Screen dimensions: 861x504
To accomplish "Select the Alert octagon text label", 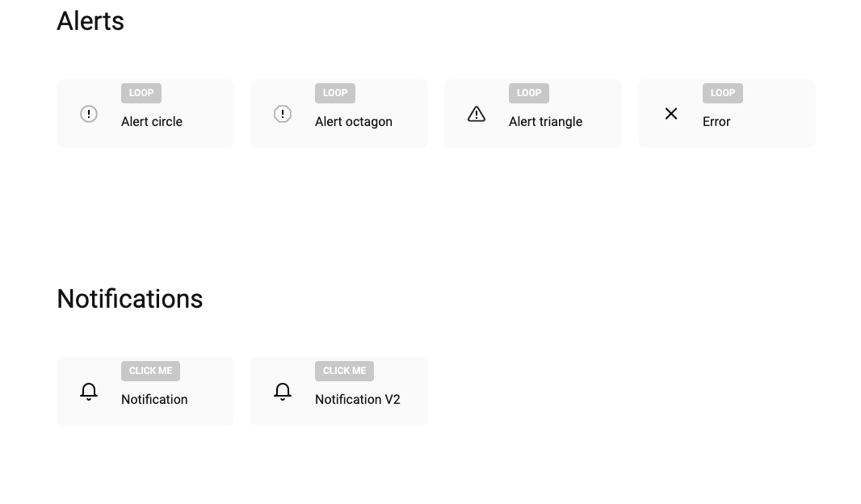I will point(354,122).
